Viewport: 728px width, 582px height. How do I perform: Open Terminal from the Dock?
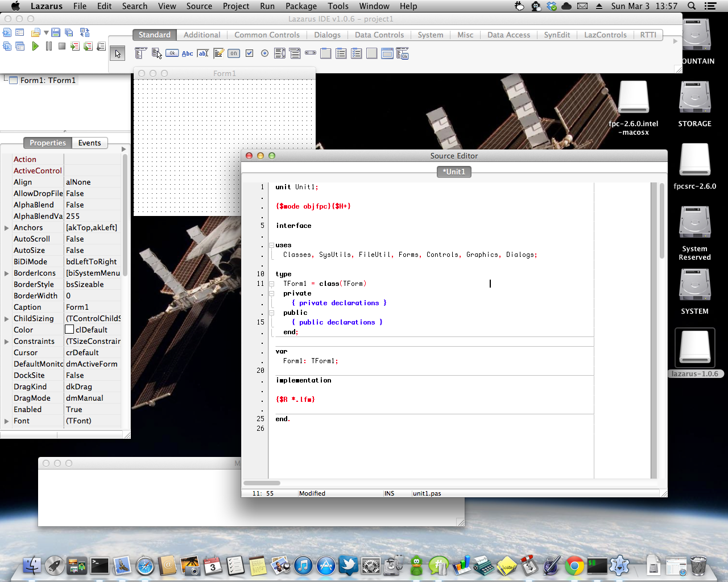click(x=100, y=566)
